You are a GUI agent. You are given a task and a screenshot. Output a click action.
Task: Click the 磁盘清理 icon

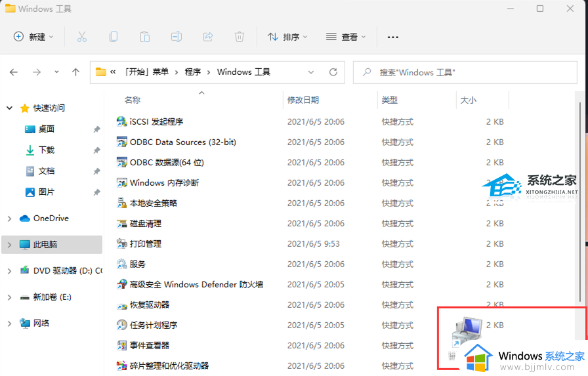click(121, 223)
